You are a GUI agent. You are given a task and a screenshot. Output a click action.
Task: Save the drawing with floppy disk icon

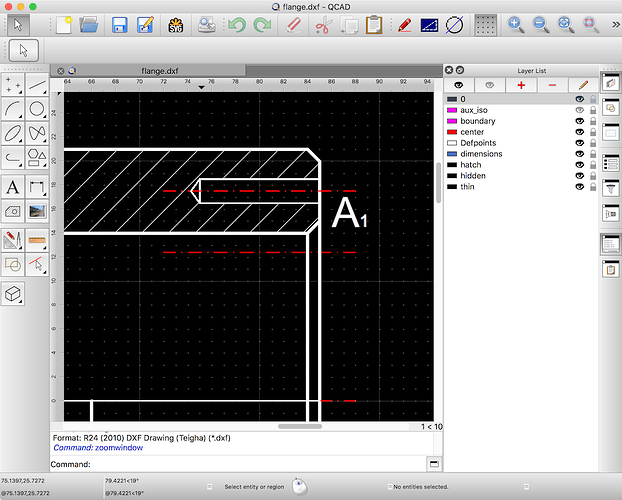[x=119, y=25]
